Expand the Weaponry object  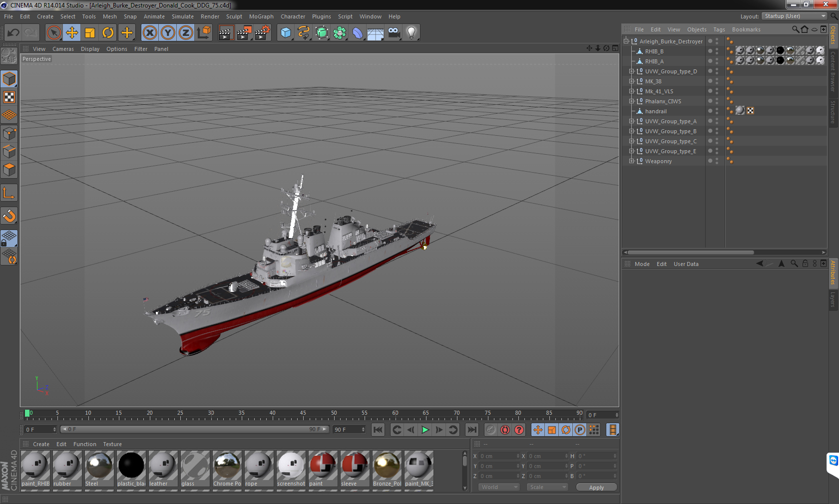pyautogui.click(x=631, y=161)
